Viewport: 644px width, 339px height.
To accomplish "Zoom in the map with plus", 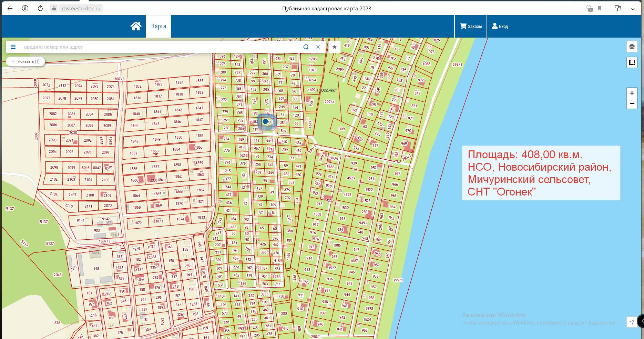I will point(632,93).
